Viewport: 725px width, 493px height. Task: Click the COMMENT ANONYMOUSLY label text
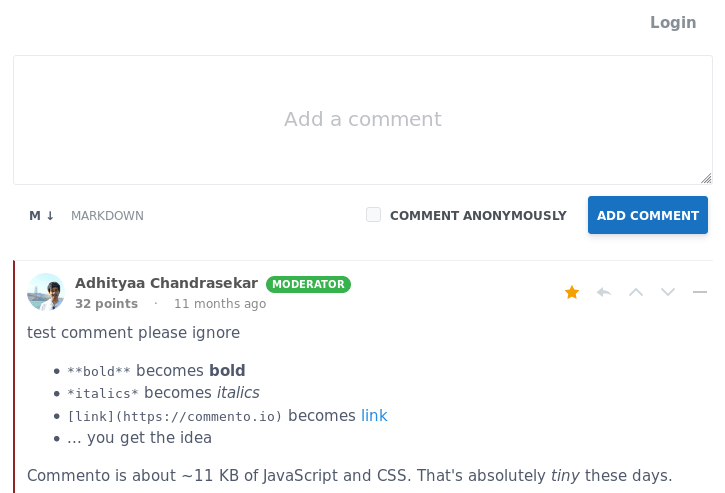(478, 216)
